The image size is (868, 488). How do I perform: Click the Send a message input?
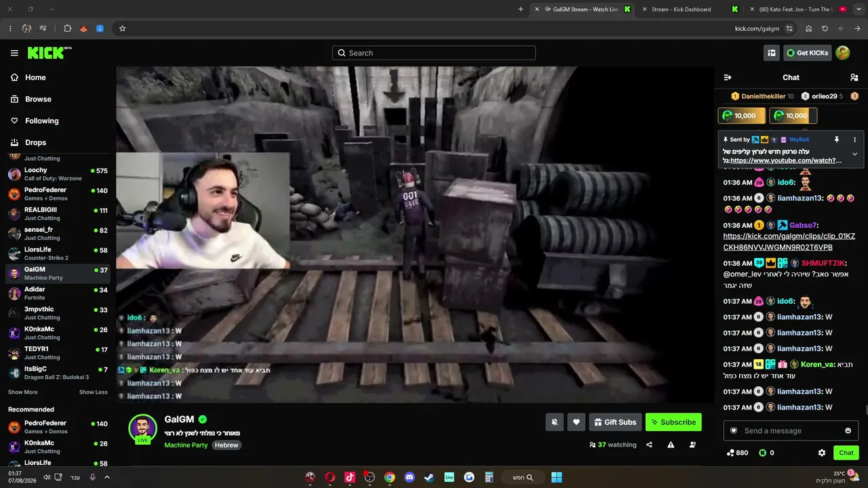click(791, 431)
